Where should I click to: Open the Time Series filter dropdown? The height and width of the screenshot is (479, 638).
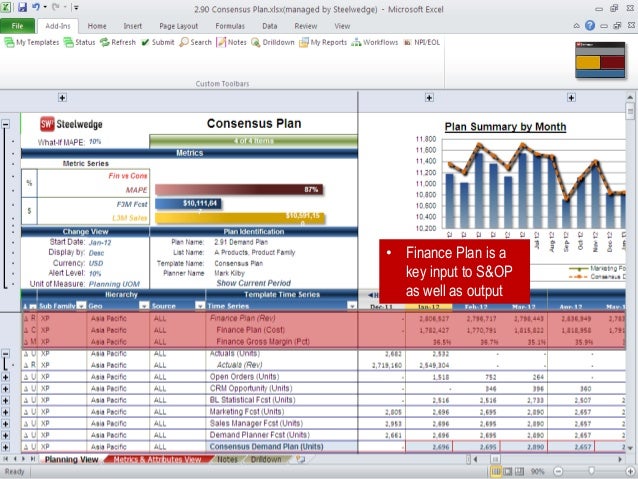click(352, 306)
